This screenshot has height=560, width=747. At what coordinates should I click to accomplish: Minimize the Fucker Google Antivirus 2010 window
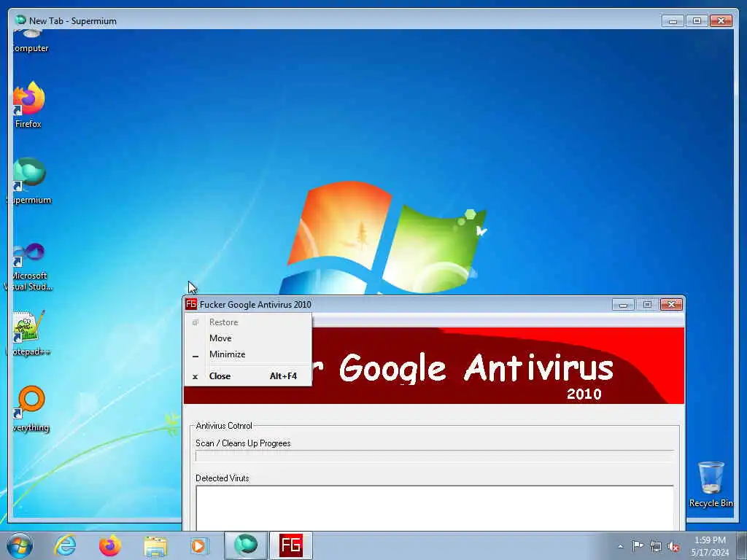623,305
